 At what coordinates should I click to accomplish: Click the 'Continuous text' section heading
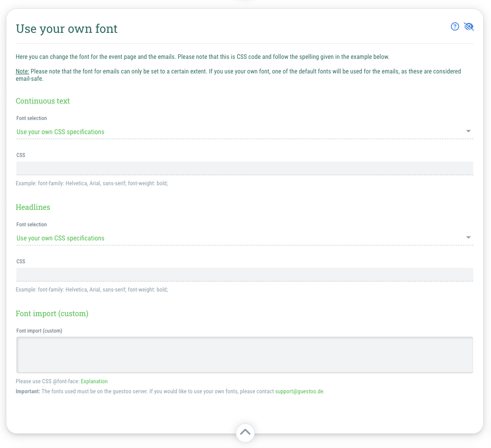click(x=43, y=101)
